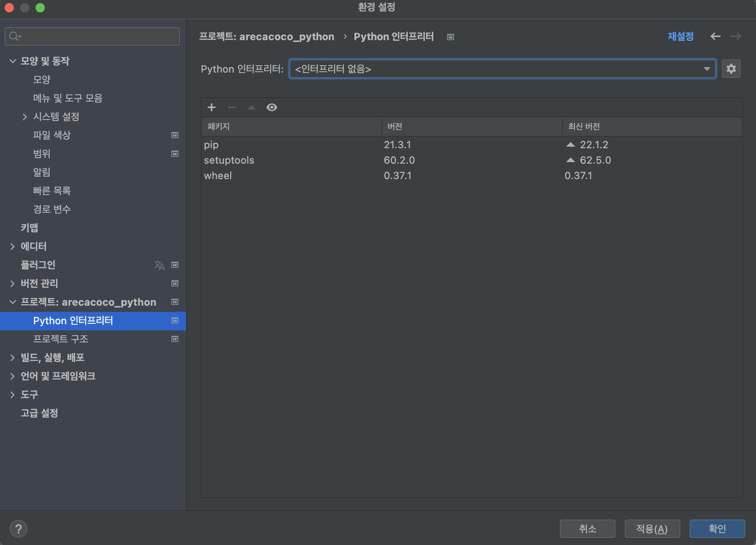Click the minus icon to uninstall a package

pos(232,107)
